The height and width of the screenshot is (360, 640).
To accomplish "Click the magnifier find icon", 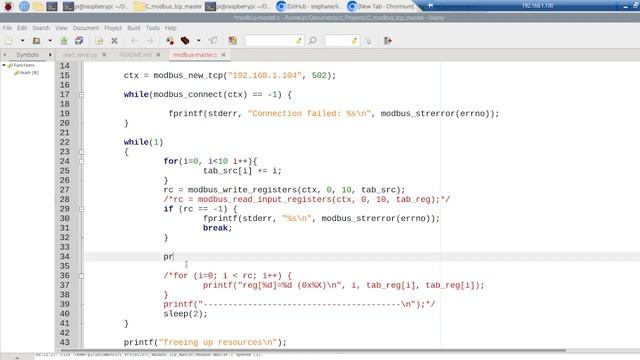I will pyautogui.click(x=313, y=41).
